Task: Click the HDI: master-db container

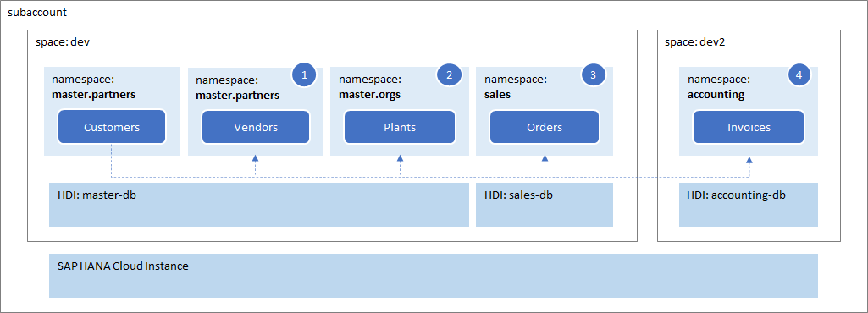Action: tap(259, 205)
